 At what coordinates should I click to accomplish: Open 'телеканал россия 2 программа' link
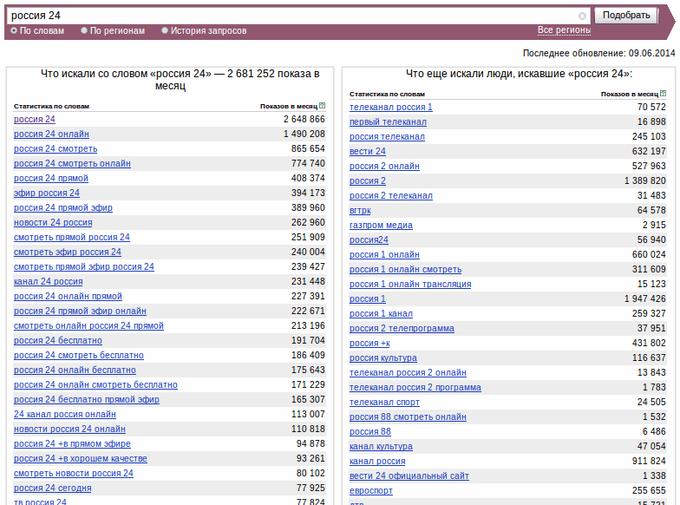coord(415,387)
